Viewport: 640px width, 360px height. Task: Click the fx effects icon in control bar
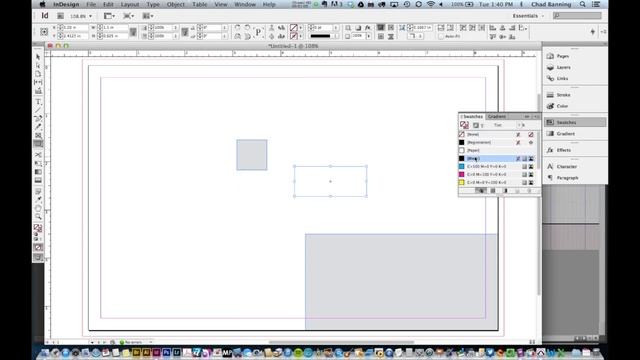368,27
